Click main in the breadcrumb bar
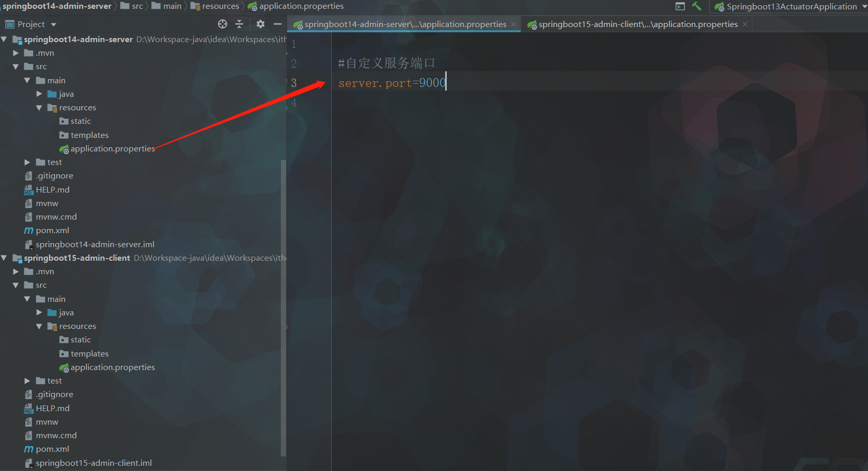868x471 pixels. (x=166, y=6)
